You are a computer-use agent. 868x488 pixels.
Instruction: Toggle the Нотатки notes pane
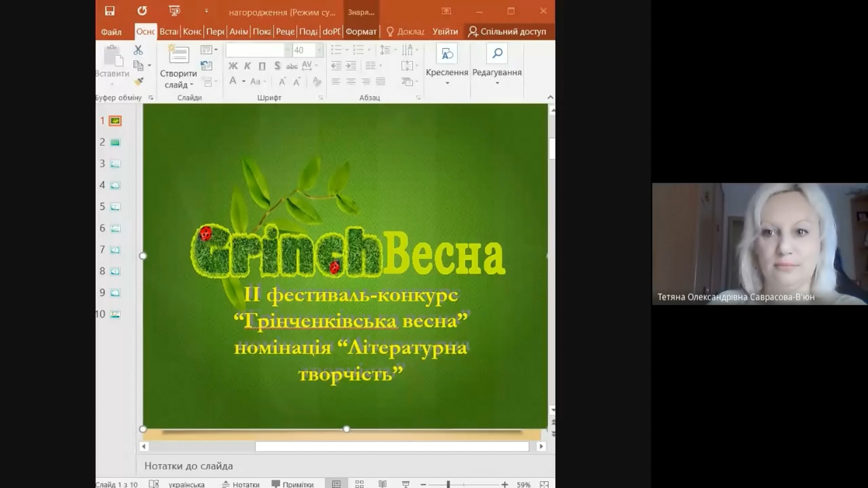coord(241,484)
